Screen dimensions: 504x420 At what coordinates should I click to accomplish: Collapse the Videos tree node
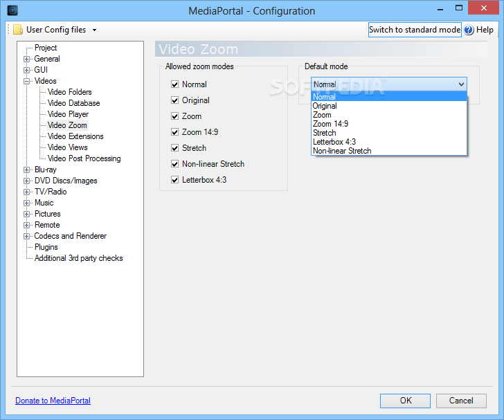[x=27, y=81]
